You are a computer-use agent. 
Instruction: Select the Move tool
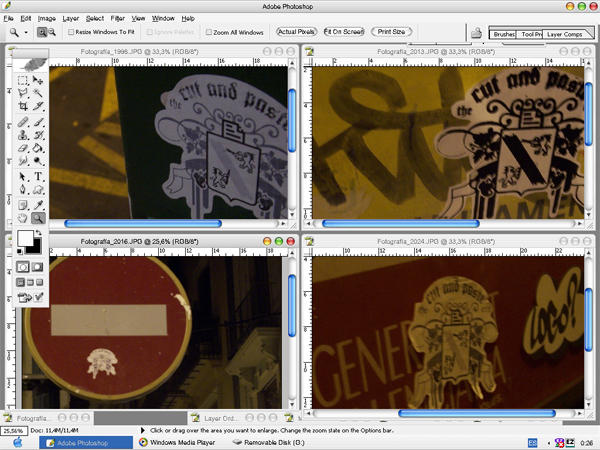[x=38, y=80]
